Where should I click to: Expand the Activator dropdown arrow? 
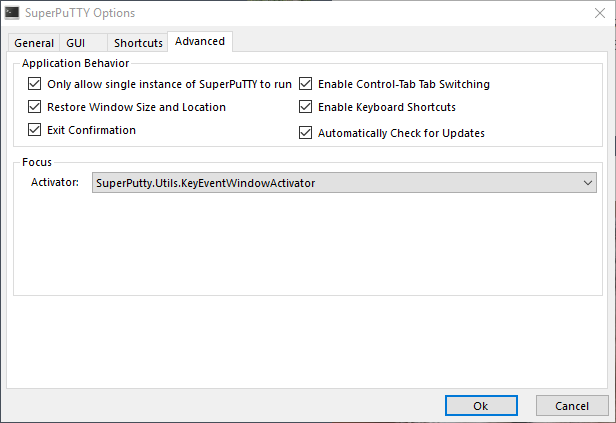[588, 183]
